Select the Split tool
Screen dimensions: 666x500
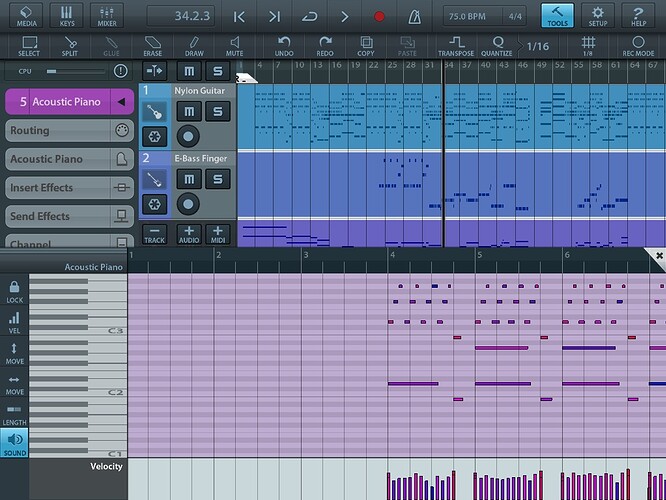pyautogui.click(x=69, y=45)
